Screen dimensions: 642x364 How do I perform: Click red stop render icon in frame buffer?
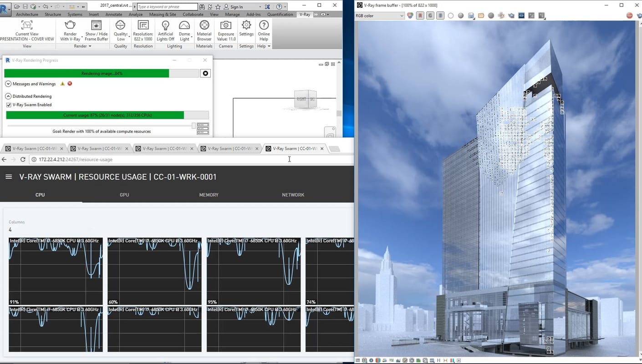coord(630,15)
